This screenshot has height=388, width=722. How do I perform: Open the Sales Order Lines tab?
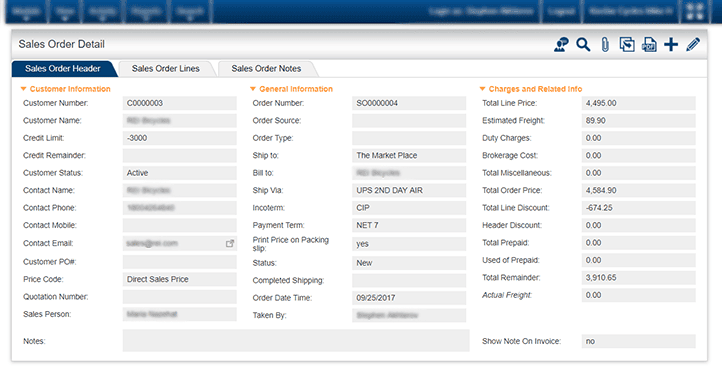[166, 69]
